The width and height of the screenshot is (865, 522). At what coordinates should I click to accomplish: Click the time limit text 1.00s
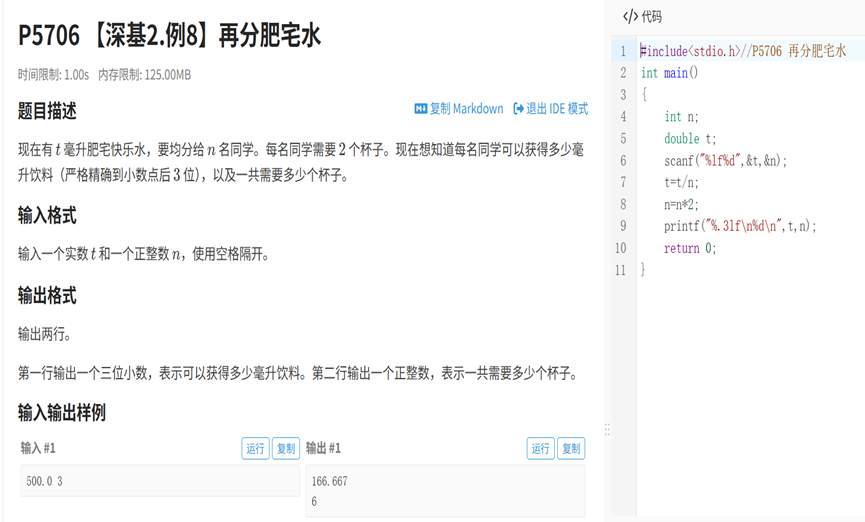[77, 75]
